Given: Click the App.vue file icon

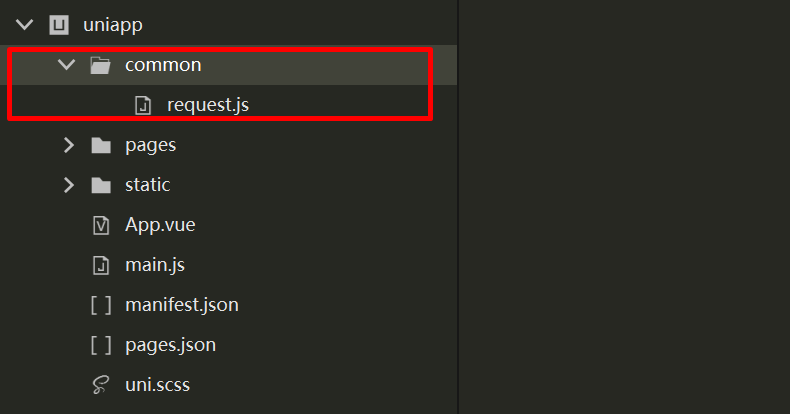Looking at the screenshot, I should click(100, 225).
